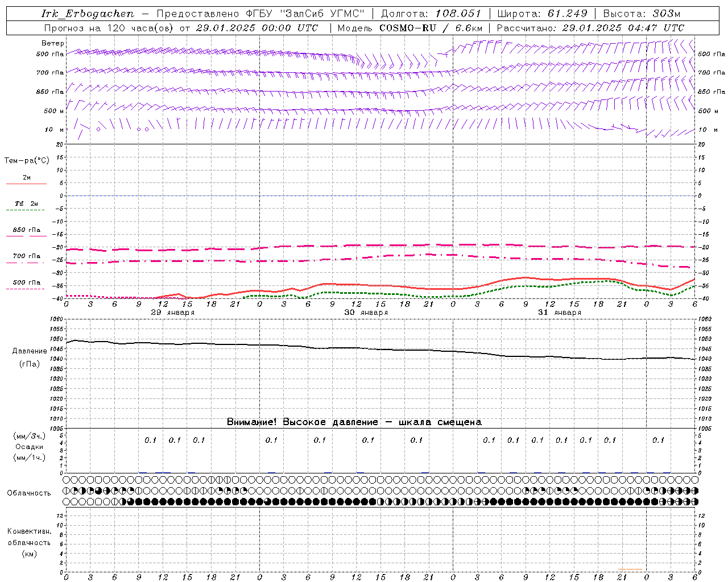Screen dimensions: 728x582
Task: Click the 'Давление' pressure panel label
Action: (30, 351)
